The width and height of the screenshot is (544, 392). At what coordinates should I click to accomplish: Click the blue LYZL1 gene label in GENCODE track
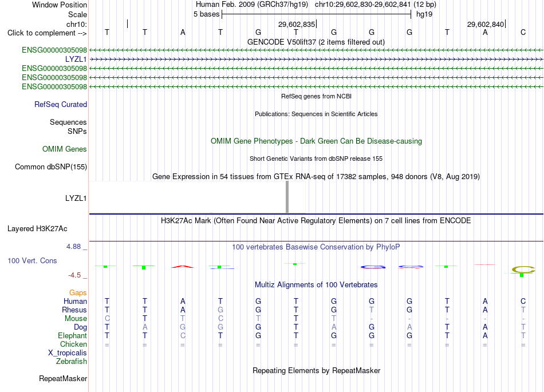tap(76, 60)
